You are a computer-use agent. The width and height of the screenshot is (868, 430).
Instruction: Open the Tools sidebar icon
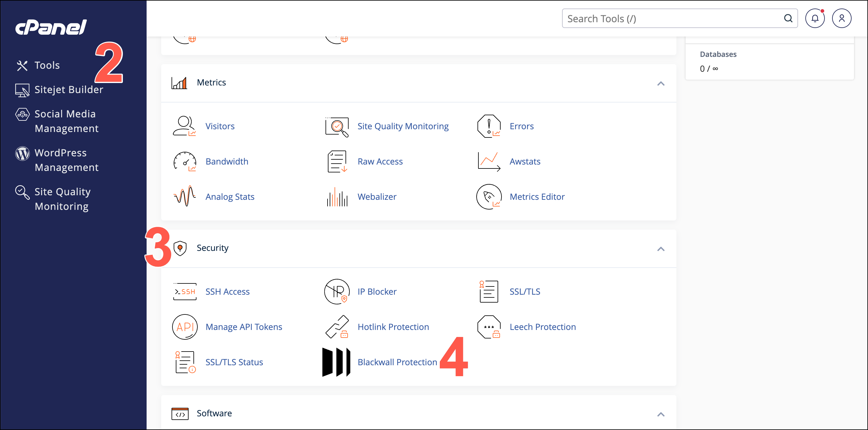22,65
